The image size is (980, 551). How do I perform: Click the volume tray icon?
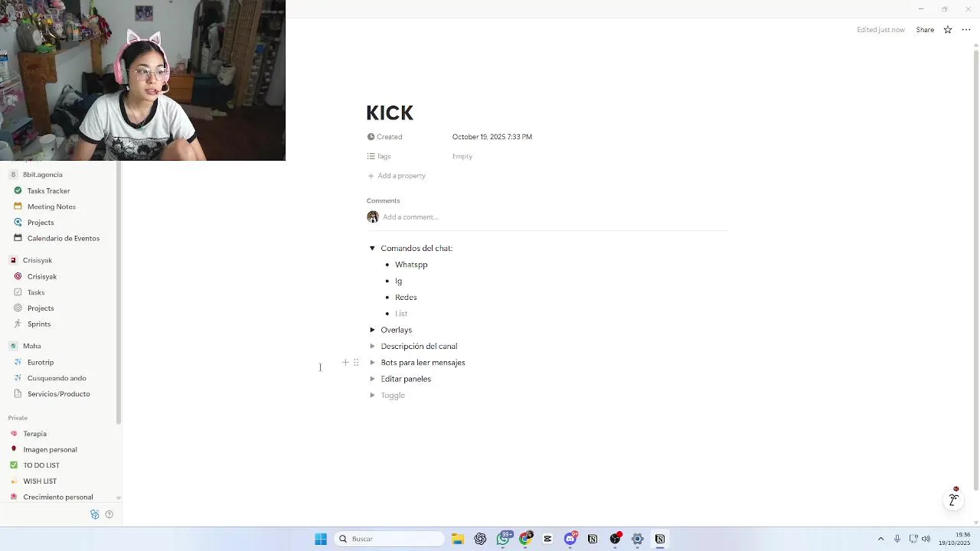pos(926,539)
